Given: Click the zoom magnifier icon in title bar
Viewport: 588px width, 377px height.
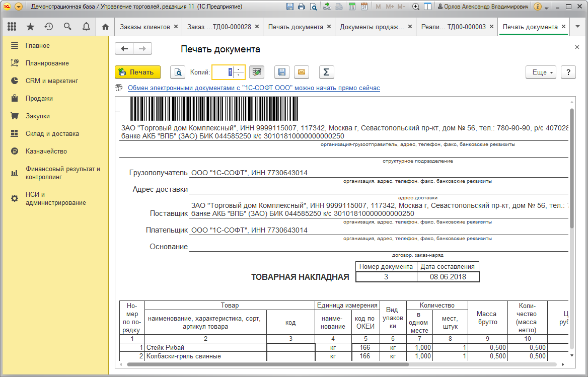Looking at the screenshot, I should 415,7.
